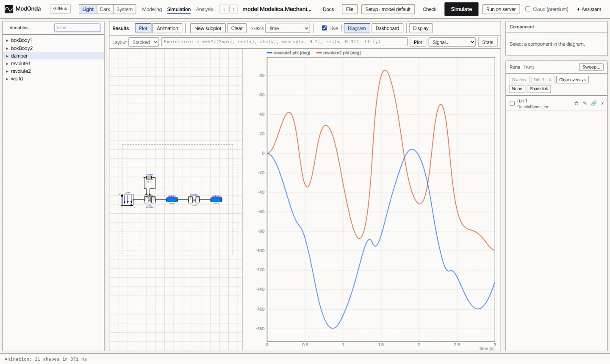Open the Sweep... dialog button

(591, 67)
